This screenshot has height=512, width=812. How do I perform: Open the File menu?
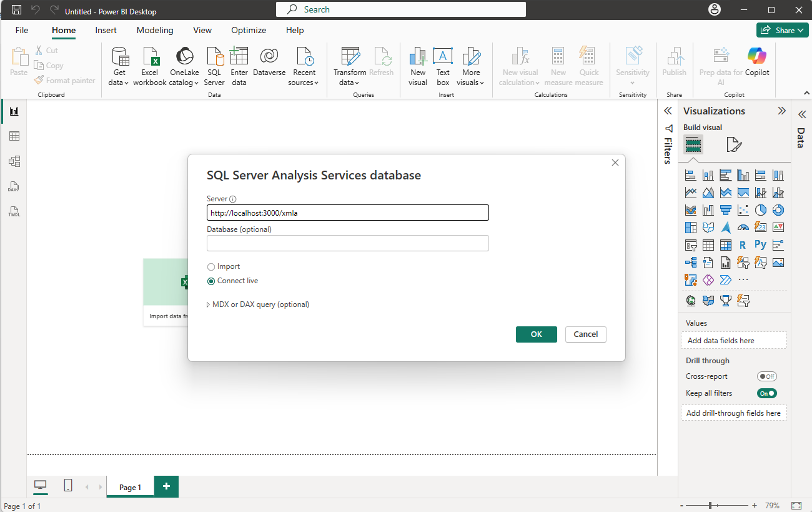pyautogui.click(x=22, y=30)
